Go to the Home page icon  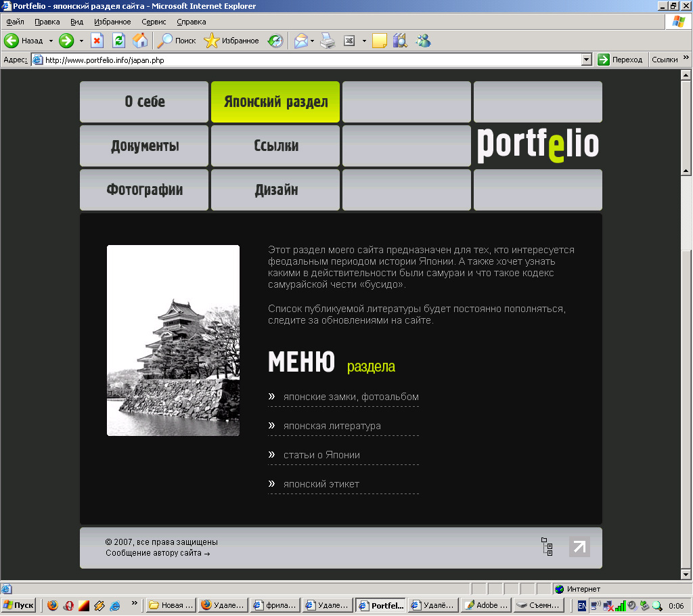tap(140, 41)
